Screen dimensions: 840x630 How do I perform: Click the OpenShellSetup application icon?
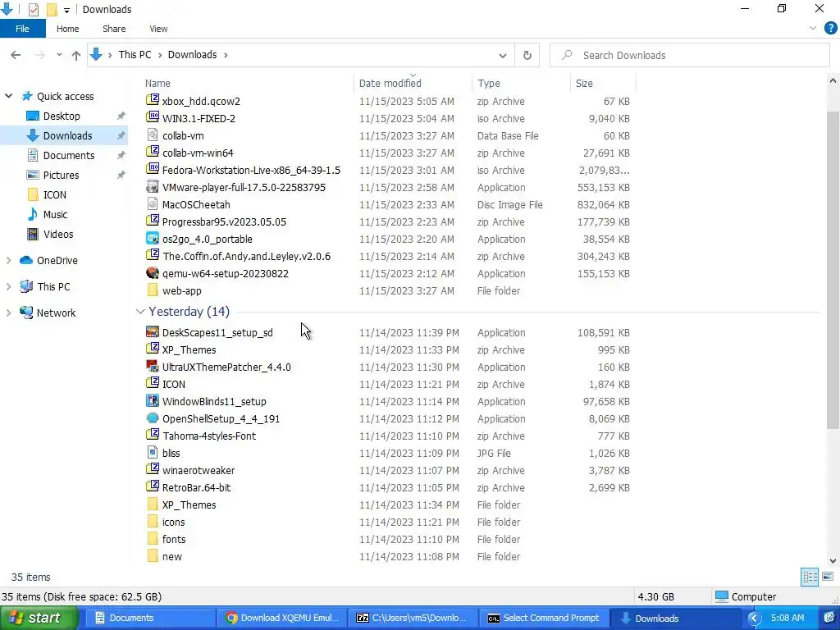pos(153,418)
